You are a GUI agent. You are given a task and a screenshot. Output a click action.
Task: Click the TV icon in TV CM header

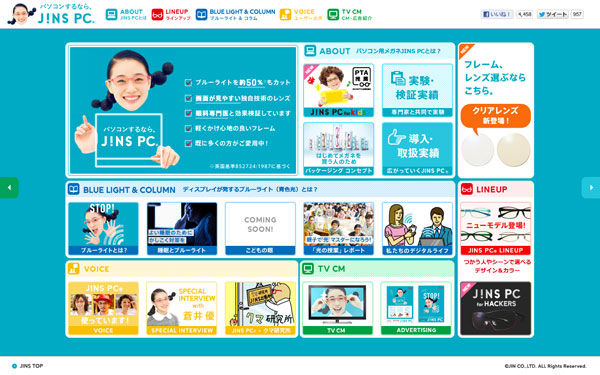tap(308, 269)
